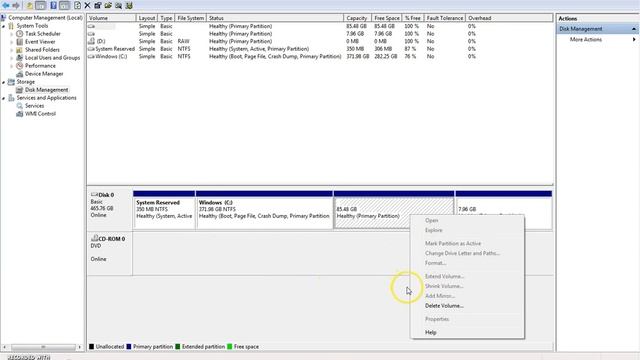
Task: Click the black X delete toolbar icon
Action: point(87,5)
